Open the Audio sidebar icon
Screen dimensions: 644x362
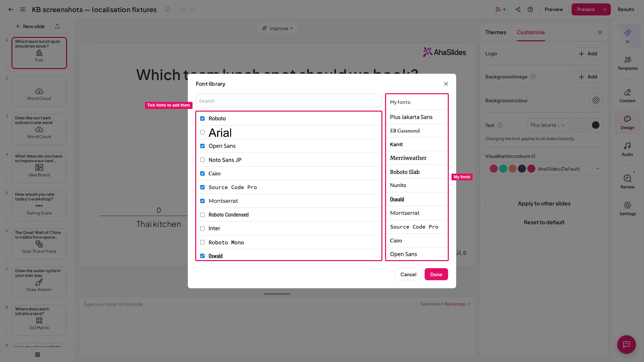(x=627, y=149)
